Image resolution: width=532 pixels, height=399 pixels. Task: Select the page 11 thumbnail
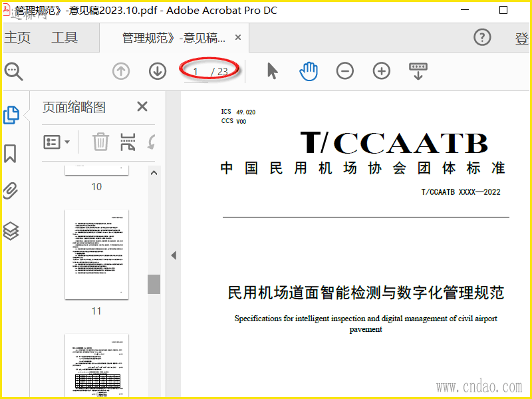(x=96, y=255)
